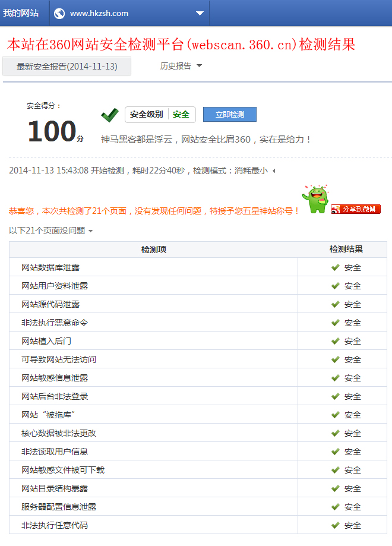Click green check icon for 非法执行任意代码 row
The width and height of the screenshot is (392, 546).
pos(336,525)
